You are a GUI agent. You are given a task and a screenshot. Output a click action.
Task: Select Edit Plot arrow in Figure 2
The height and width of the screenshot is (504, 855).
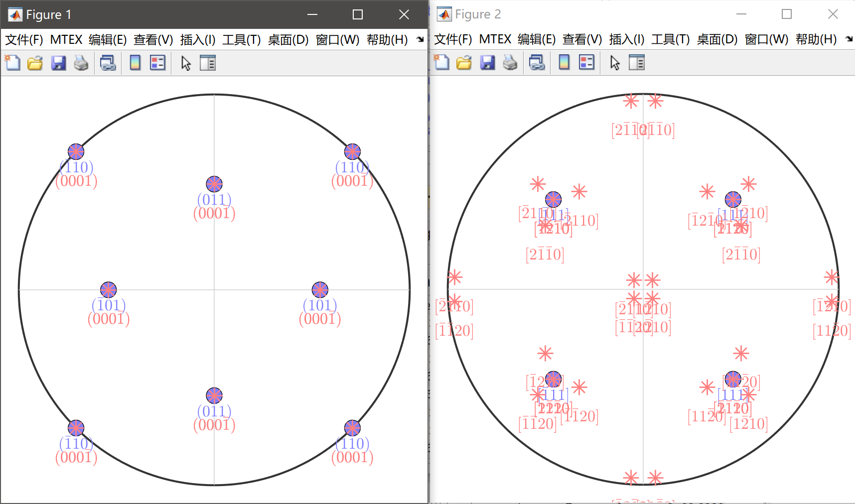point(615,63)
